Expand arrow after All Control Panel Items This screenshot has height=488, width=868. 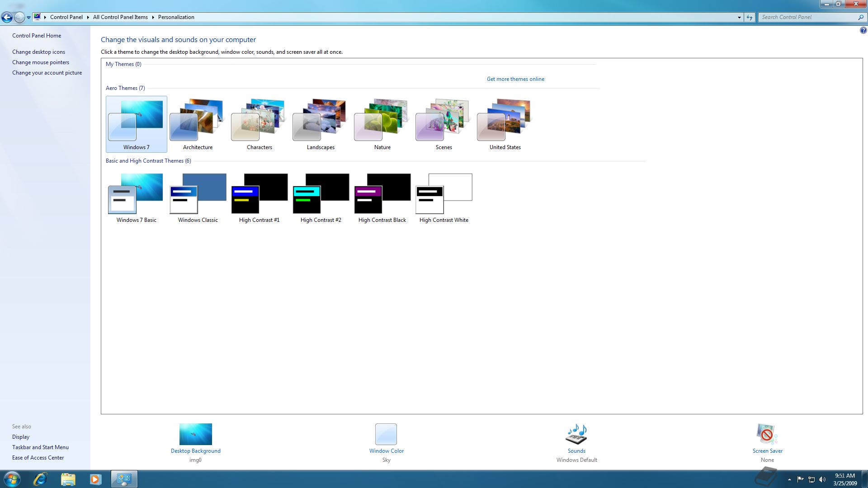coord(153,17)
